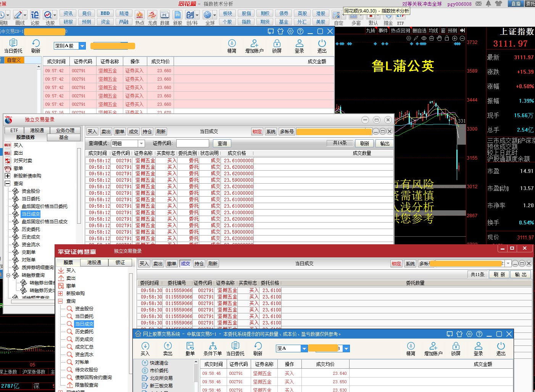Click 锁屏 lock screen in 集中交易 window
535x392 pixels.
277,46
